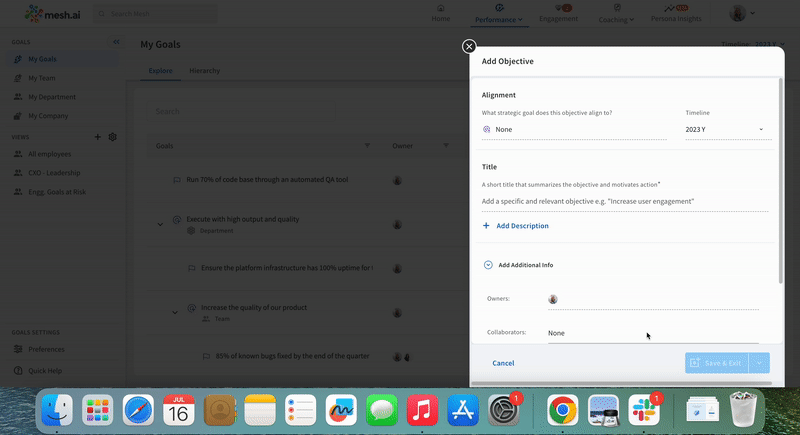800x435 pixels.
Task: Click the plus icon beside Add Description
Action: [486, 225]
